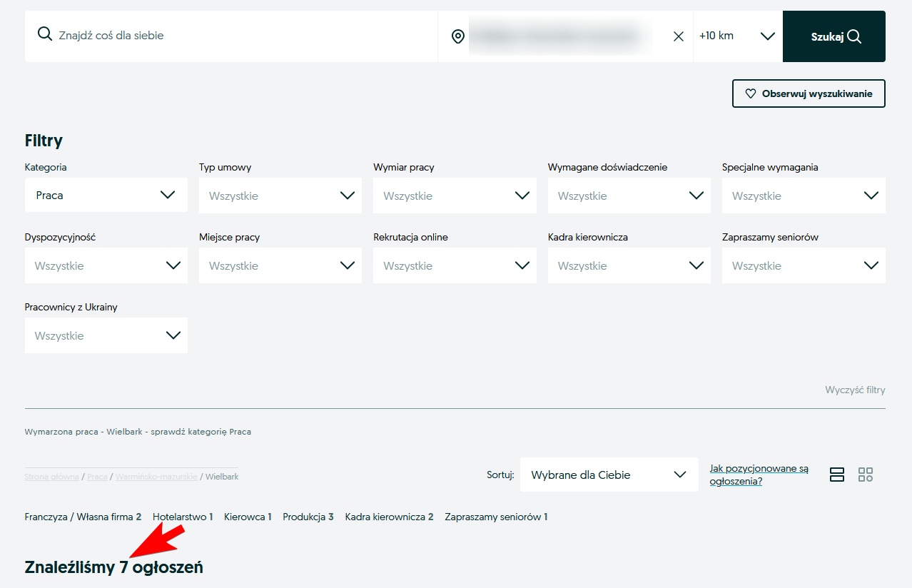Switch to grid view layout icon

(866, 475)
